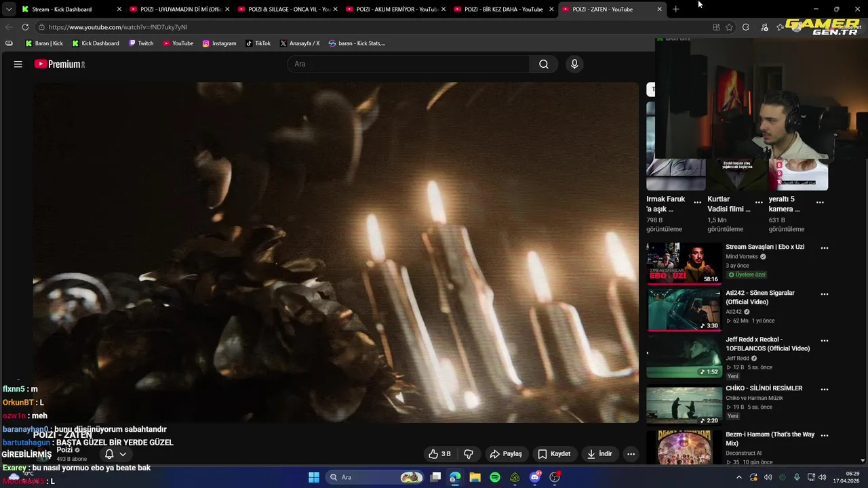Click the YouTube URL address bar
The height and width of the screenshot is (488, 868).
[373, 27]
